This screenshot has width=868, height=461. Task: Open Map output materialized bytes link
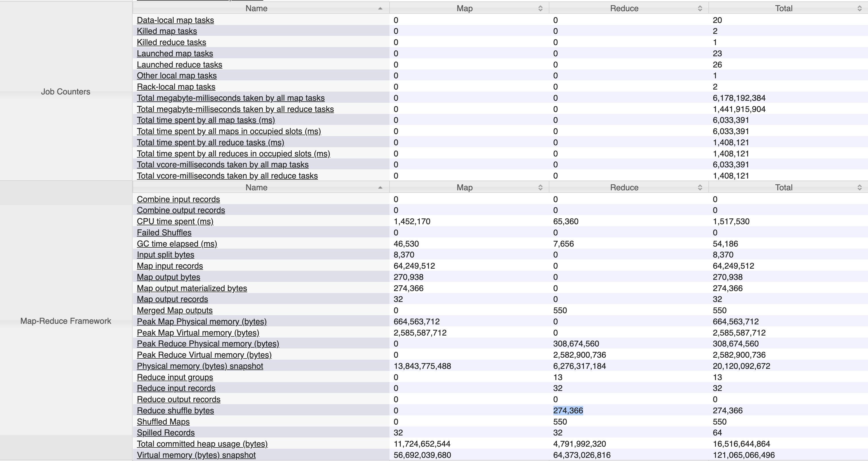[x=192, y=288]
